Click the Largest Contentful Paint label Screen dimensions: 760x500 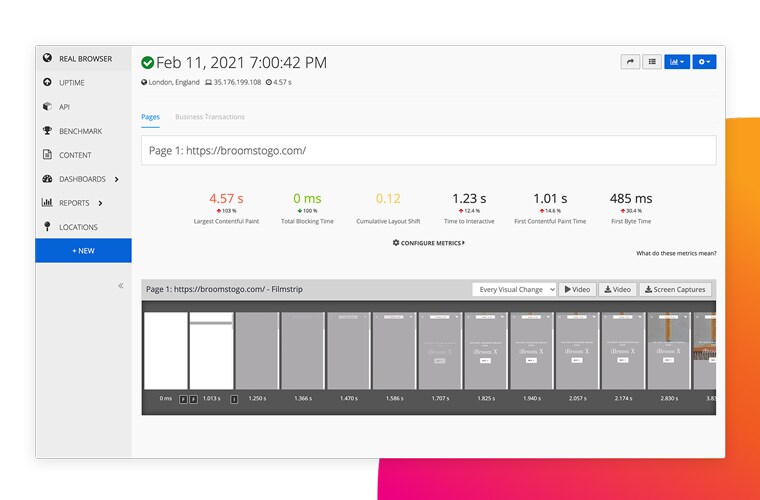pos(226,221)
